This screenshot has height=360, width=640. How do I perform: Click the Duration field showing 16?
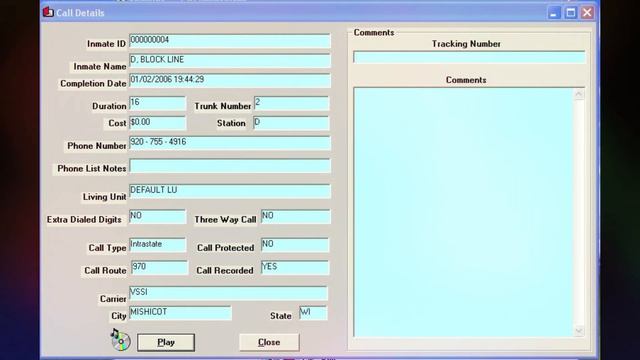click(158, 103)
